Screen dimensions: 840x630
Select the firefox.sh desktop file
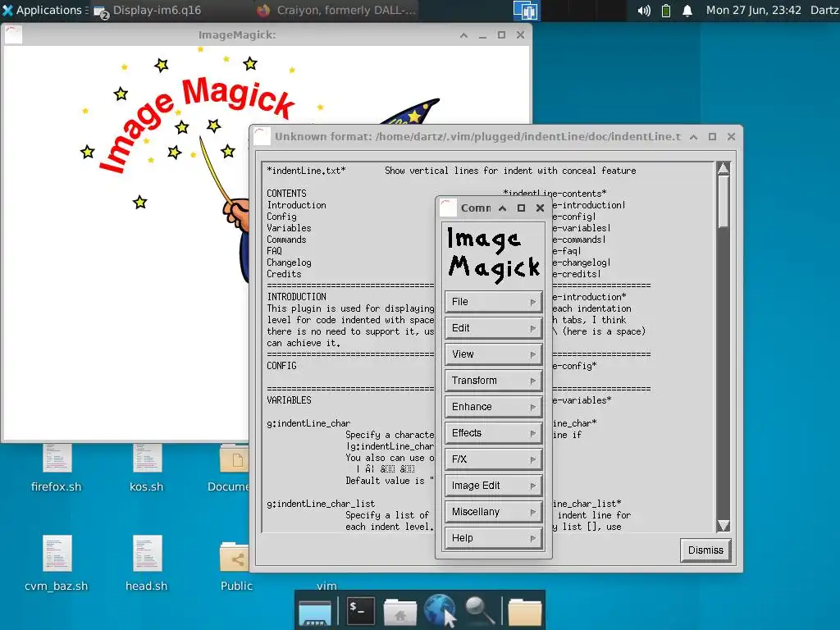[57, 467]
